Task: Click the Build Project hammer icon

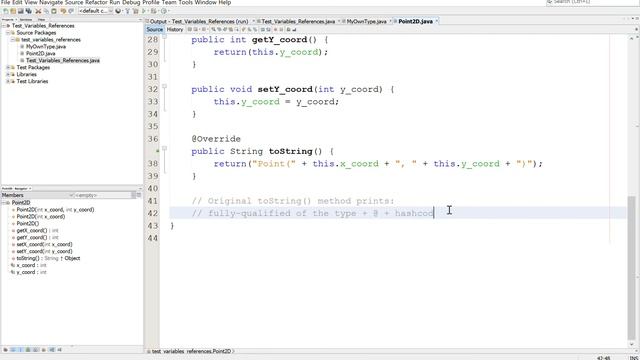Action: [128, 11]
